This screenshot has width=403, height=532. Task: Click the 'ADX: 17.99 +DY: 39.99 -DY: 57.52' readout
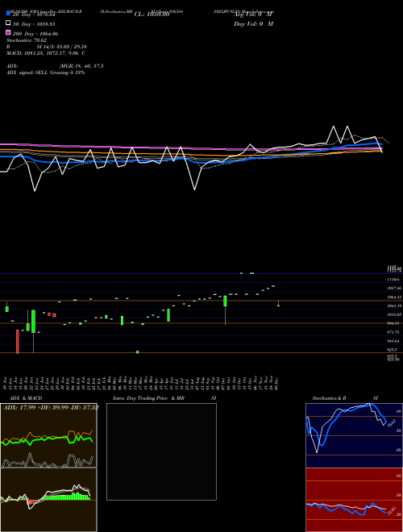tap(51, 407)
